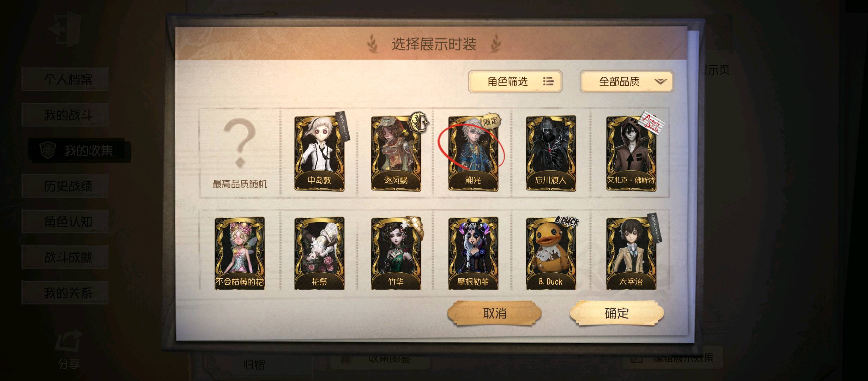
Task: Open the 角色筛选 character filter list
Action: (515, 81)
